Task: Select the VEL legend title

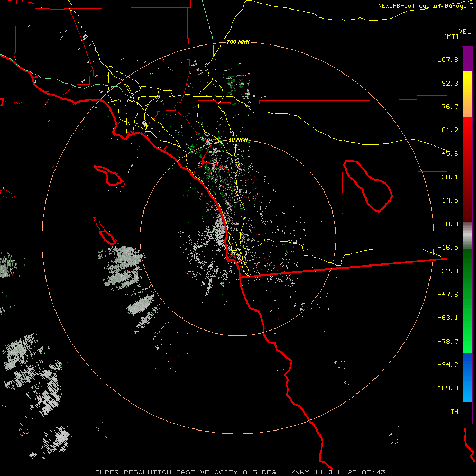Action: [464, 32]
